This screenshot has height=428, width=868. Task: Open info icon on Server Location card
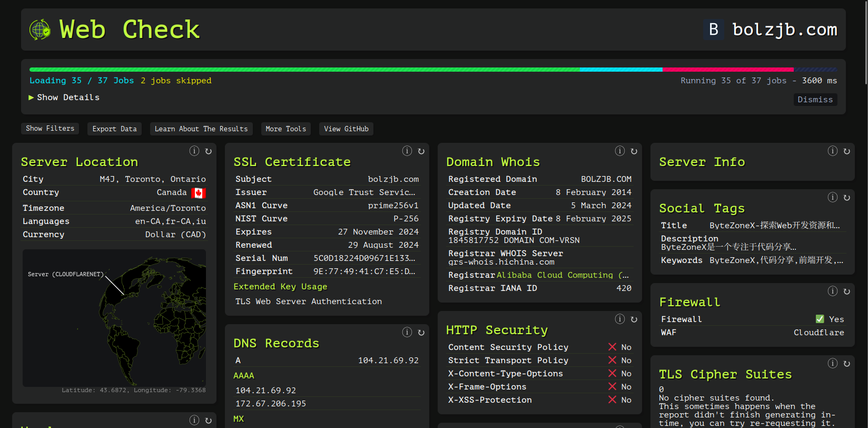(x=194, y=151)
